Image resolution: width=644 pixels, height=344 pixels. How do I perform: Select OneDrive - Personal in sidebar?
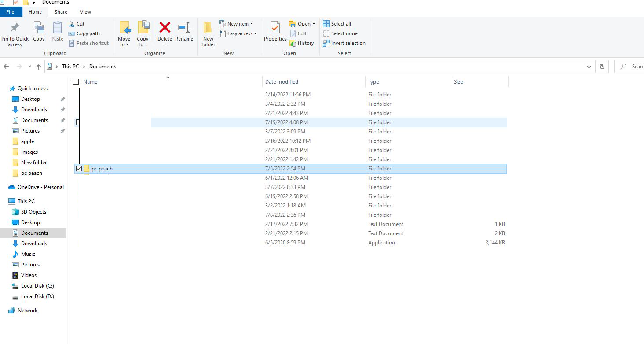point(40,187)
